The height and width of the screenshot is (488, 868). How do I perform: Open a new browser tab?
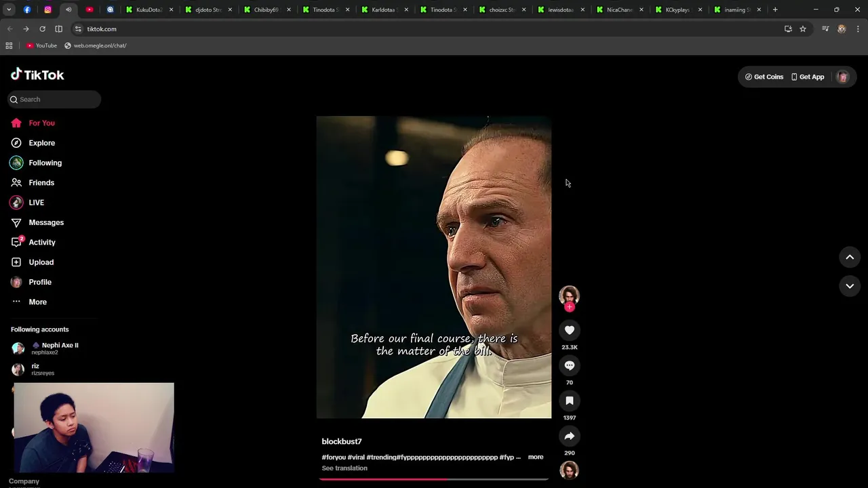pyautogui.click(x=775, y=9)
